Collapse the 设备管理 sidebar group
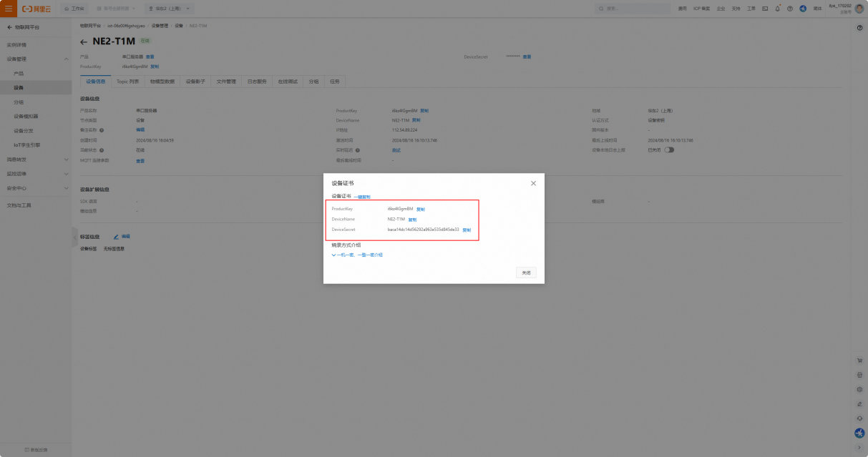Viewport: 868px width, 457px height. 67,59
